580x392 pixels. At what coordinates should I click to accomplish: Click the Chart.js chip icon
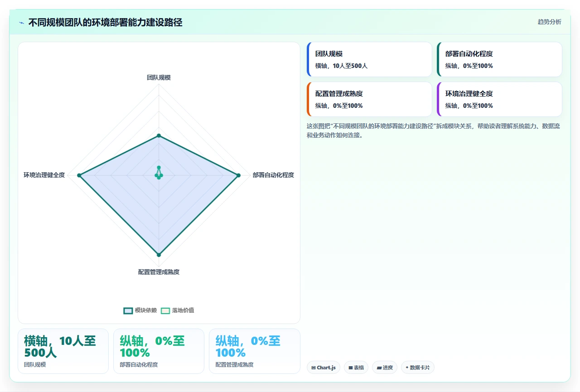coord(314,368)
